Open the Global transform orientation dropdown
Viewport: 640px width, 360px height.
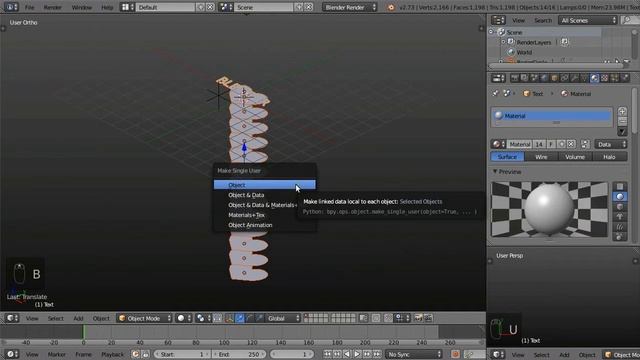[283, 318]
